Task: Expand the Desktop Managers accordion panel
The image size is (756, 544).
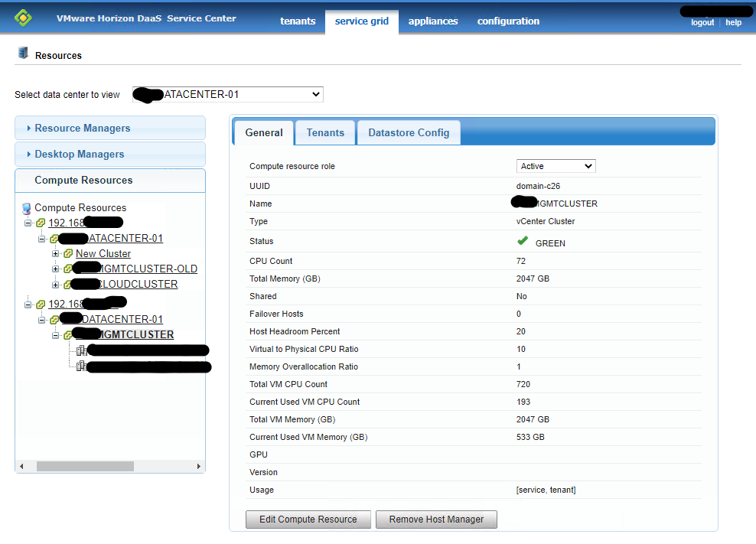Action: (110, 154)
